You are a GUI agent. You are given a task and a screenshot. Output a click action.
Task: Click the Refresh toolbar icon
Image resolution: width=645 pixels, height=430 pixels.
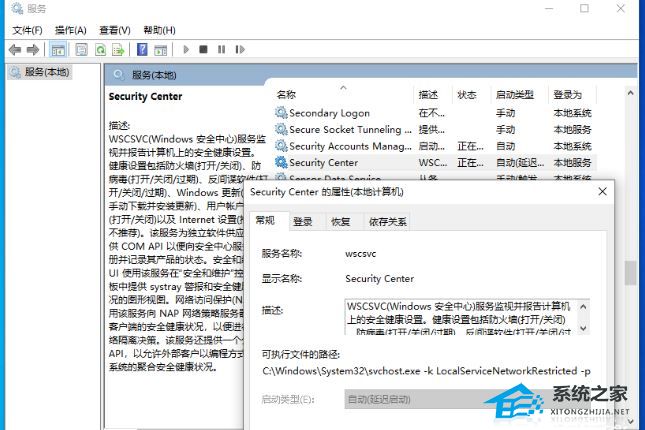[100, 50]
